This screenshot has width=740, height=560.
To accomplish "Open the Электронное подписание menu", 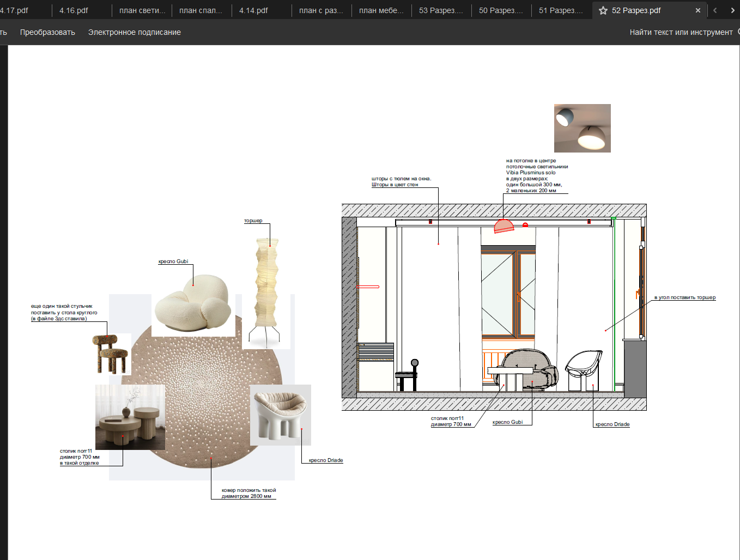I will pyautogui.click(x=134, y=32).
